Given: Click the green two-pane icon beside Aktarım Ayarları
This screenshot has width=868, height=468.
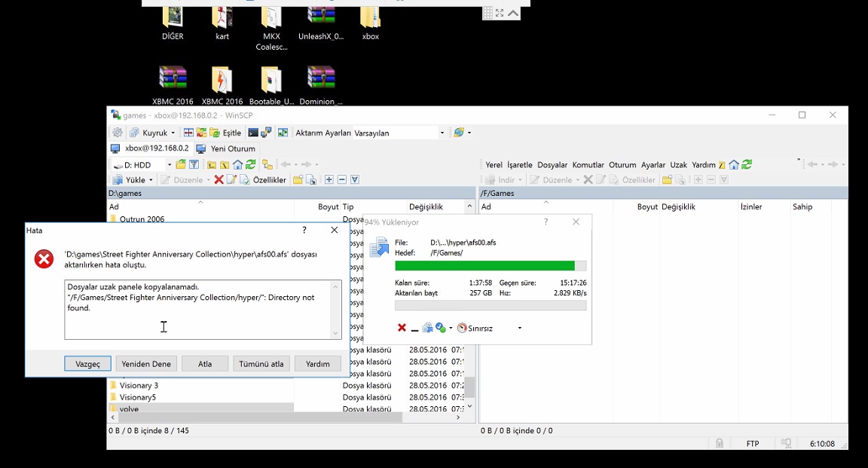Looking at the screenshot, I should click(x=283, y=133).
